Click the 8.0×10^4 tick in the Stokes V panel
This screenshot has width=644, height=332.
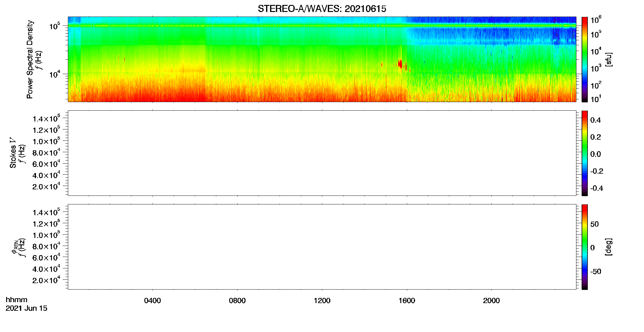point(46,152)
